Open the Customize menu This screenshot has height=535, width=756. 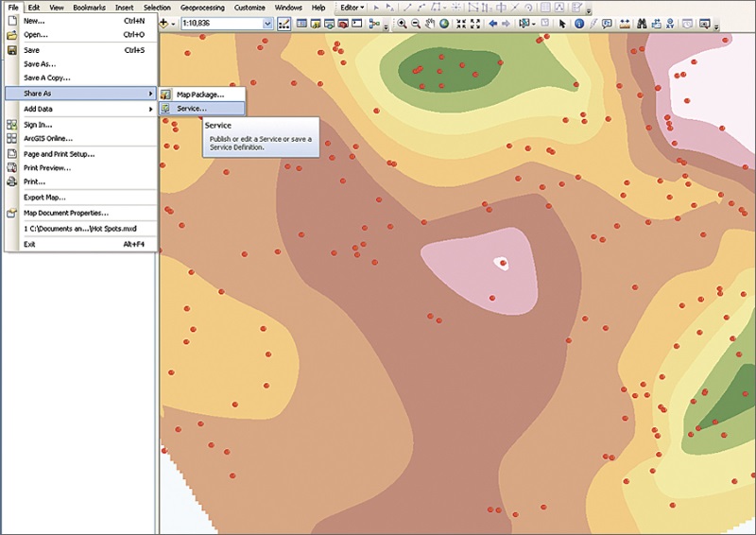click(x=249, y=8)
